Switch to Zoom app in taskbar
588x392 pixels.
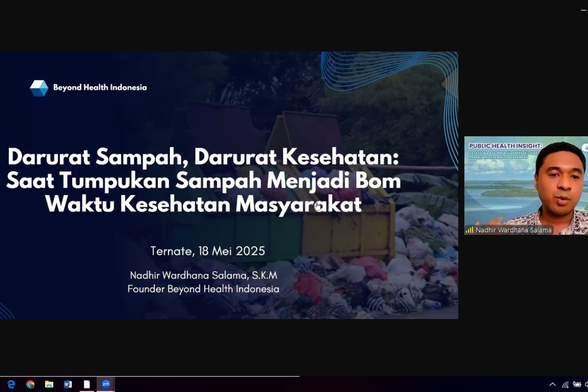tap(106, 385)
